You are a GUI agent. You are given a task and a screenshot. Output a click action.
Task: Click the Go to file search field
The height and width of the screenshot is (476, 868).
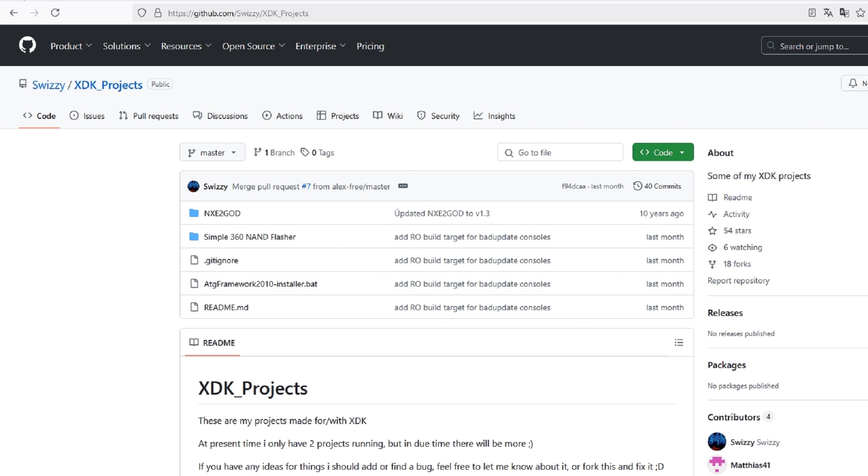tap(560, 152)
